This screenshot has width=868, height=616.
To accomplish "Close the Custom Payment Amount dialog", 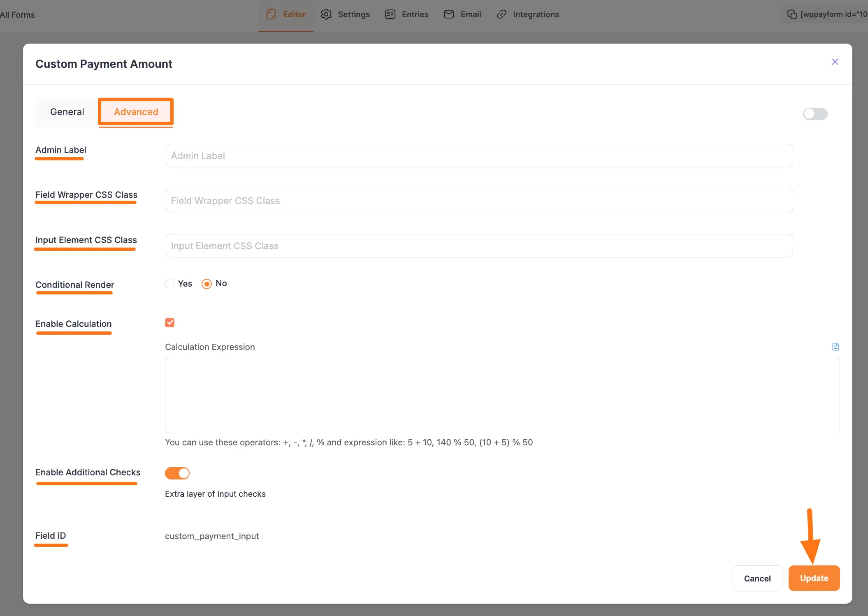I will [835, 62].
